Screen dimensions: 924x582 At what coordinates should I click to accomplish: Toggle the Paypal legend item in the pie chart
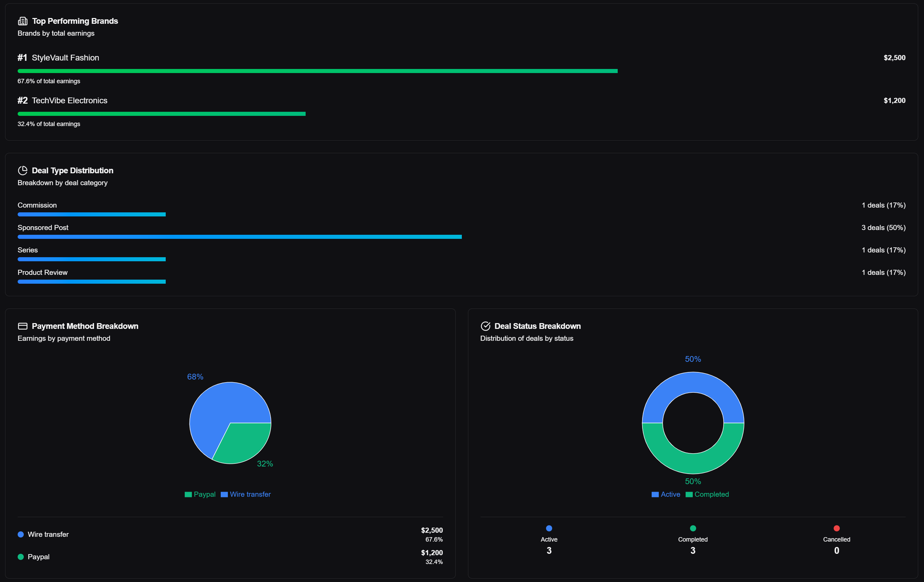pyautogui.click(x=200, y=494)
